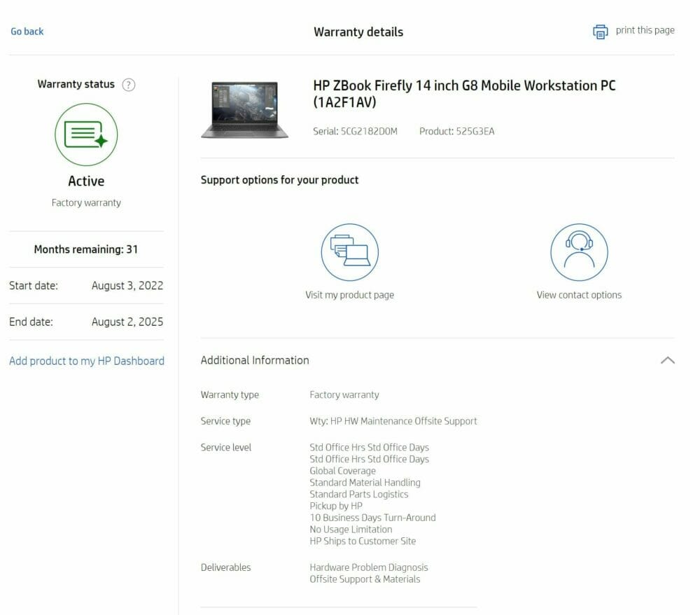Viewport: 700px width, 615px height.
Task: Open the Warranty status help question mark
Action: click(129, 85)
